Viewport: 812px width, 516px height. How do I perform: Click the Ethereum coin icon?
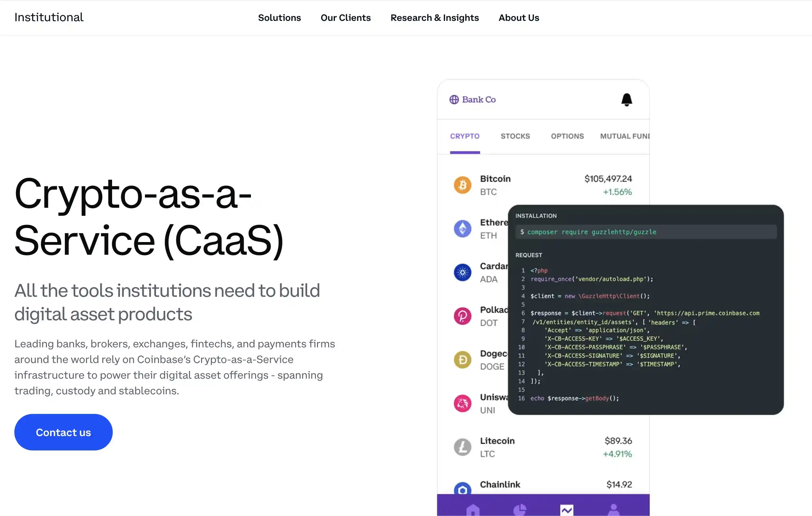[x=463, y=228]
